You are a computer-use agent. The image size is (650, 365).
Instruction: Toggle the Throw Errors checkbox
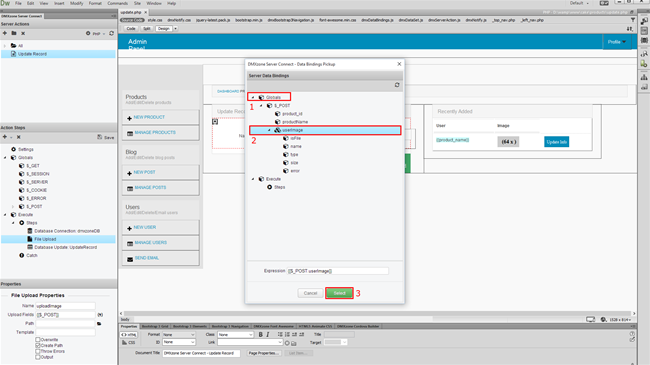pos(38,351)
